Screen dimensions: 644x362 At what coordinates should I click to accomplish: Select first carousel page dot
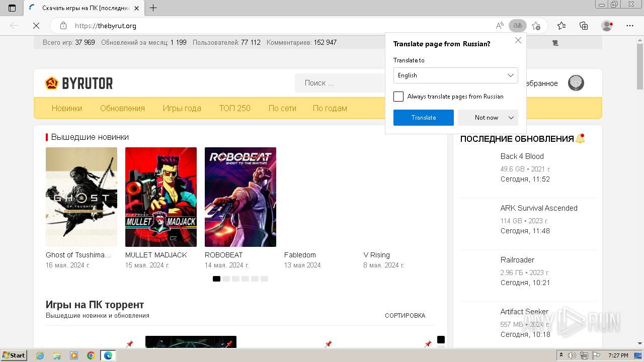(216, 279)
